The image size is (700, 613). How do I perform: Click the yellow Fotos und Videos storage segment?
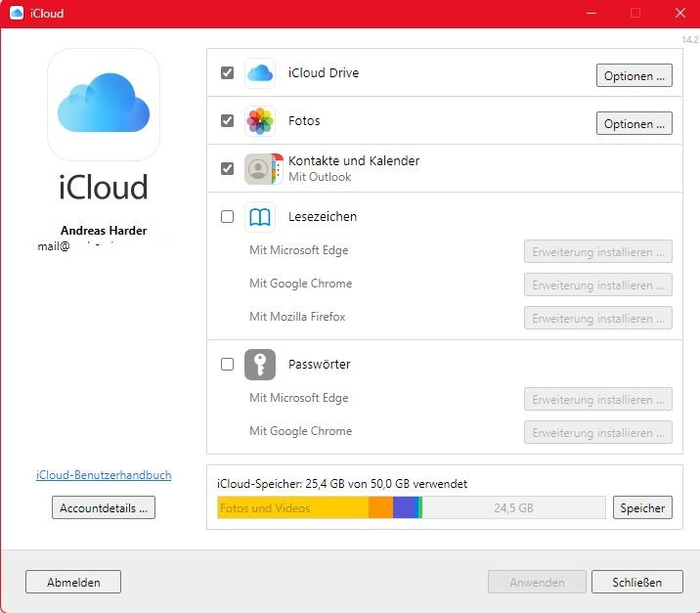[x=292, y=508]
